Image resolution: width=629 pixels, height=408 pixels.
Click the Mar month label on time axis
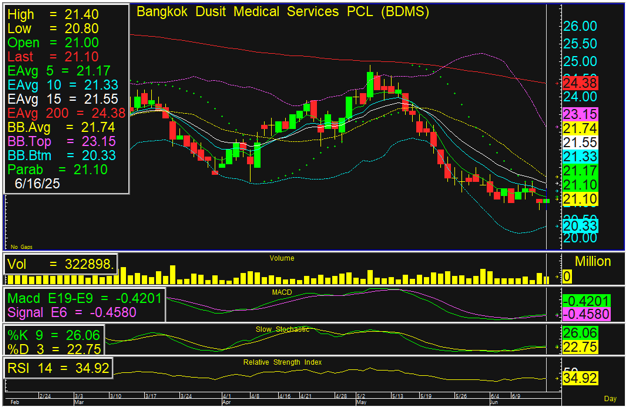[79, 402]
